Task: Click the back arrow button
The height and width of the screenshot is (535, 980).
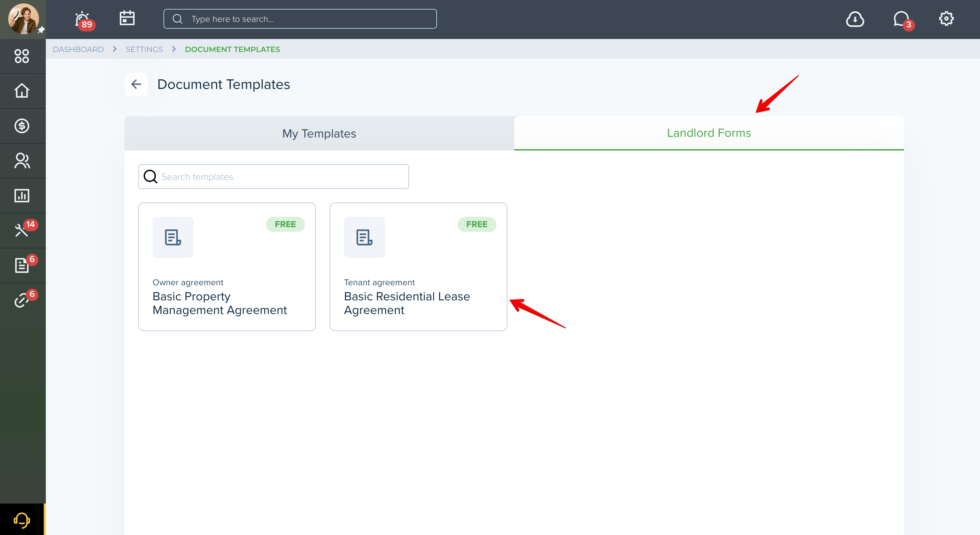Action: (136, 84)
